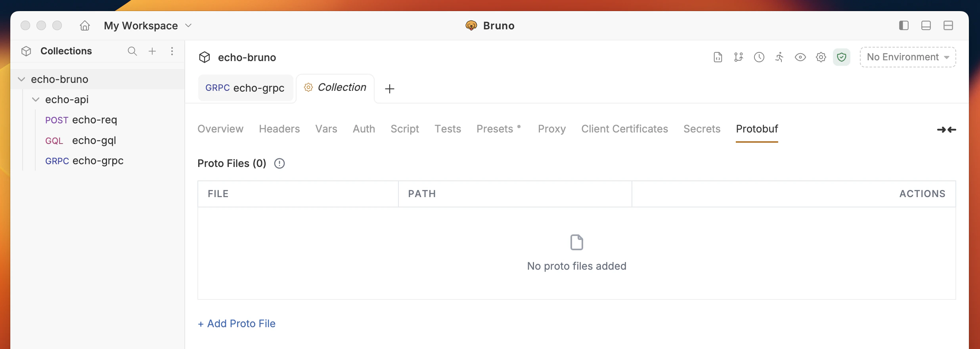The image size is (980, 349).
Task: Search collections with magnifier icon
Action: click(132, 51)
